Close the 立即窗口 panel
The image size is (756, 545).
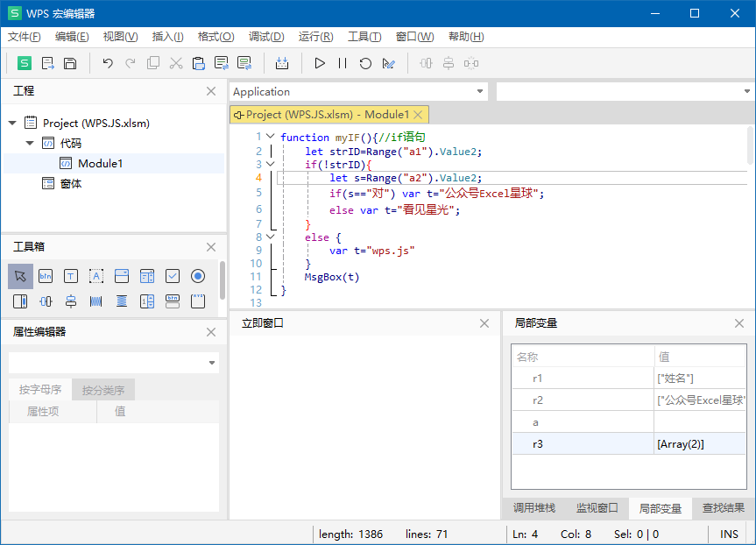484,323
